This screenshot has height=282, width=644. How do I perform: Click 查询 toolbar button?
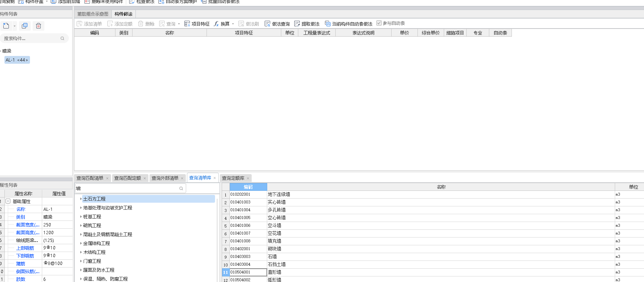[x=167, y=24]
